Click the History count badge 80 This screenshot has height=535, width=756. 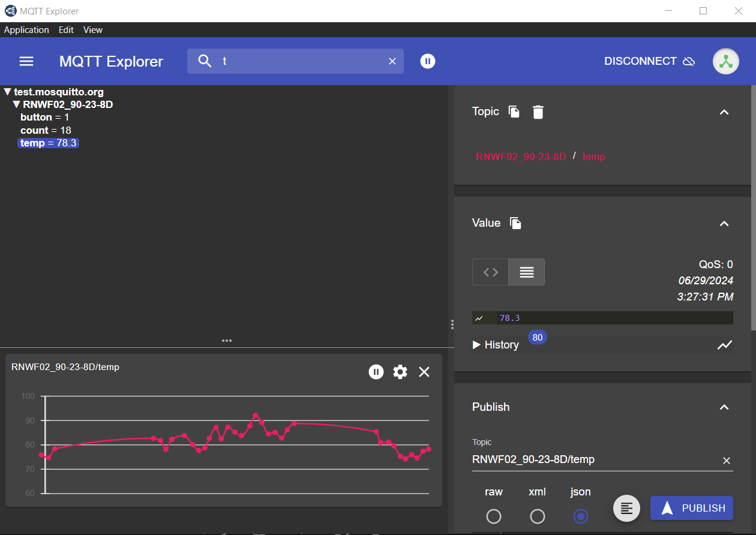538,338
